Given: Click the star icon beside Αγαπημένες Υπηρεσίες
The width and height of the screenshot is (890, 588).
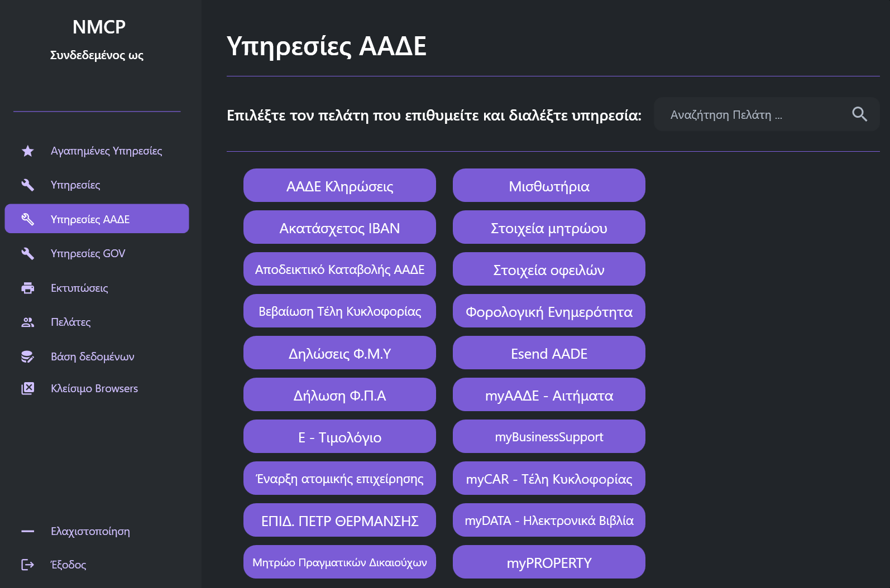Looking at the screenshot, I should [x=27, y=151].
